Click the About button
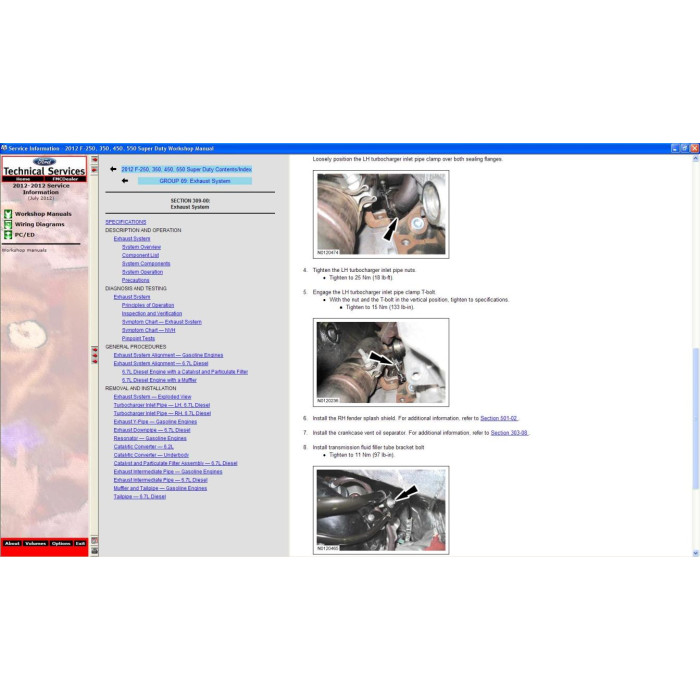700x700 pixels. (12, 543)
